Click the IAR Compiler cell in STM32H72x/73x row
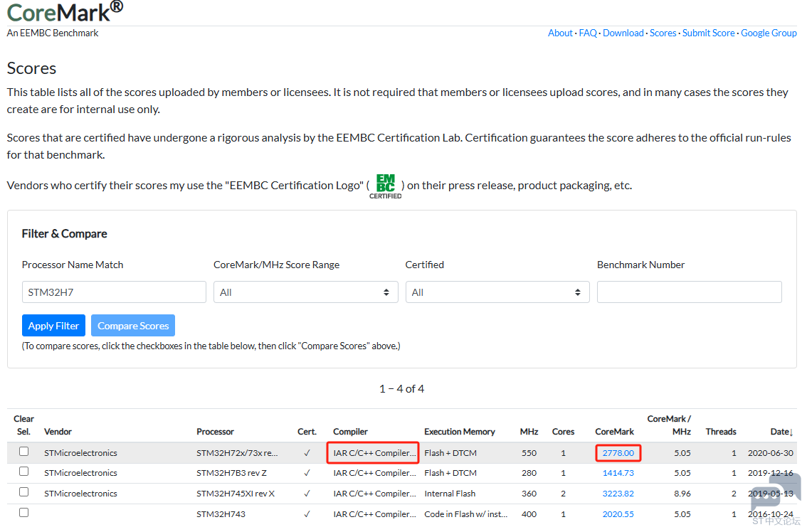The width and height of the screenshot is (807, 532). pyautogui.click(x=374, y=453)
